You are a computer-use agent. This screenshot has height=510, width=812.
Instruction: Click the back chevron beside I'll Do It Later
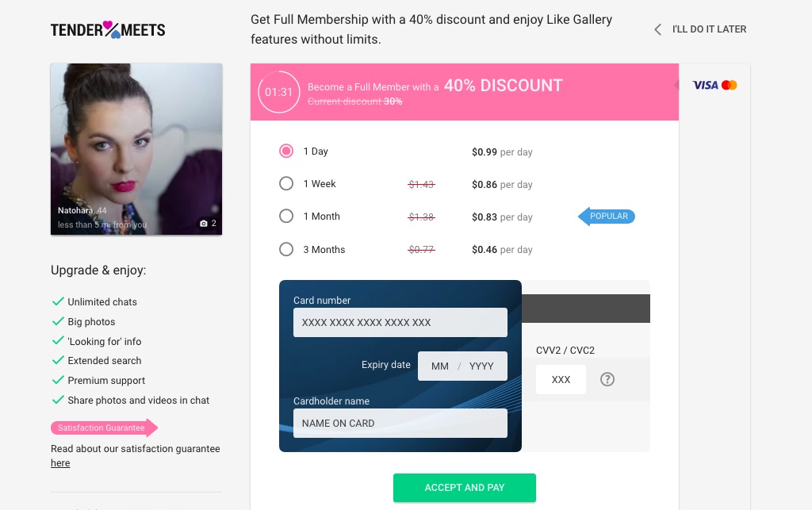(657, 29)
